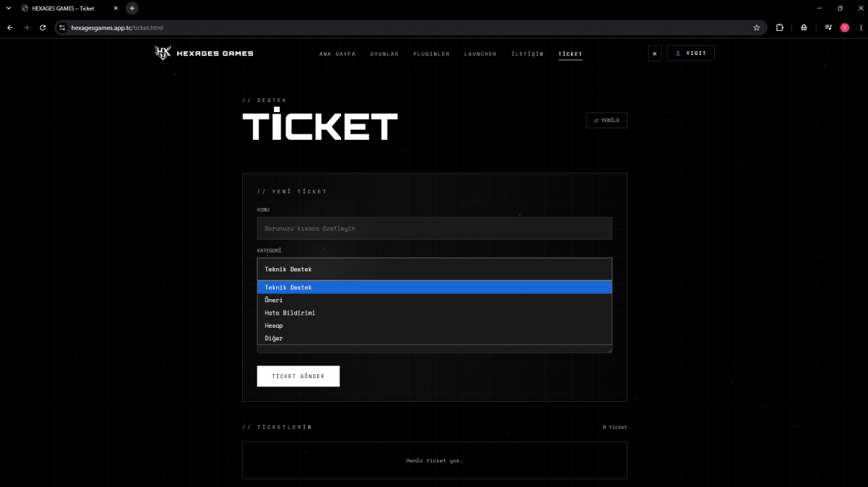View site information icon in address bar
The image size is (868, 487).
click(x=62, y=28)
